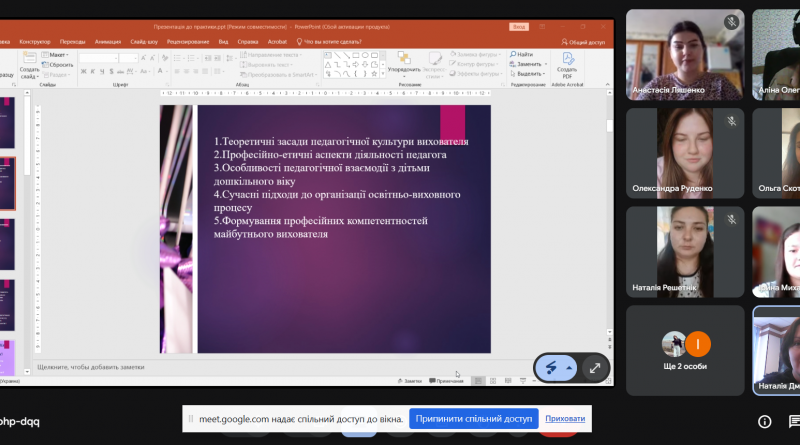This screenshot has height=445, width=800.
Task: Open the meeting info icon
Action: [764, 422]
